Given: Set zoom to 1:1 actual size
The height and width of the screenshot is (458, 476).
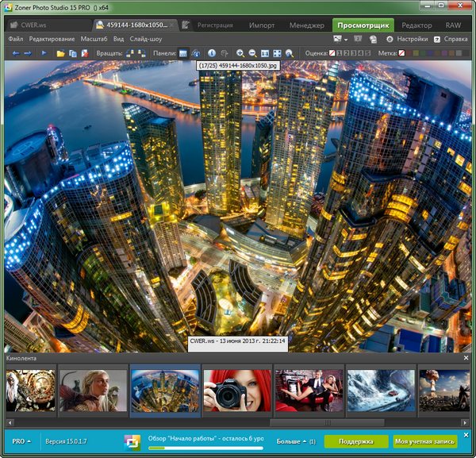Looking at the screenshot, I should pos(266,53).
